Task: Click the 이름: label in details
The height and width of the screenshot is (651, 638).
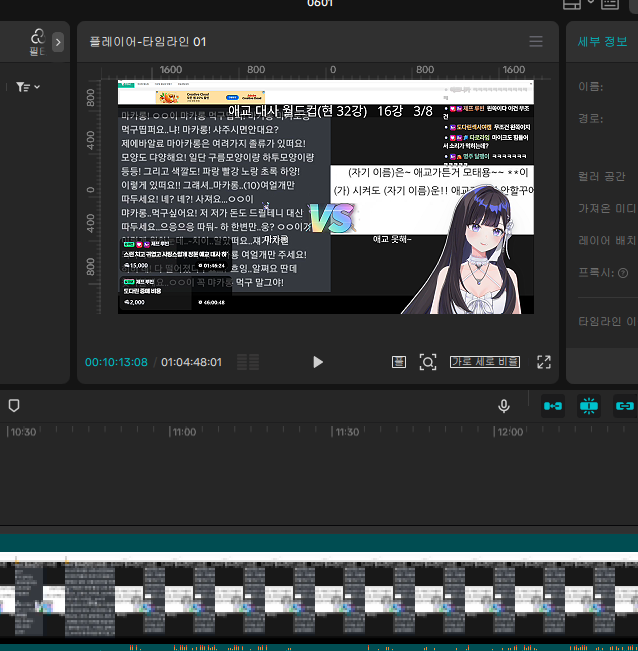Action: (x=590, y=86)
